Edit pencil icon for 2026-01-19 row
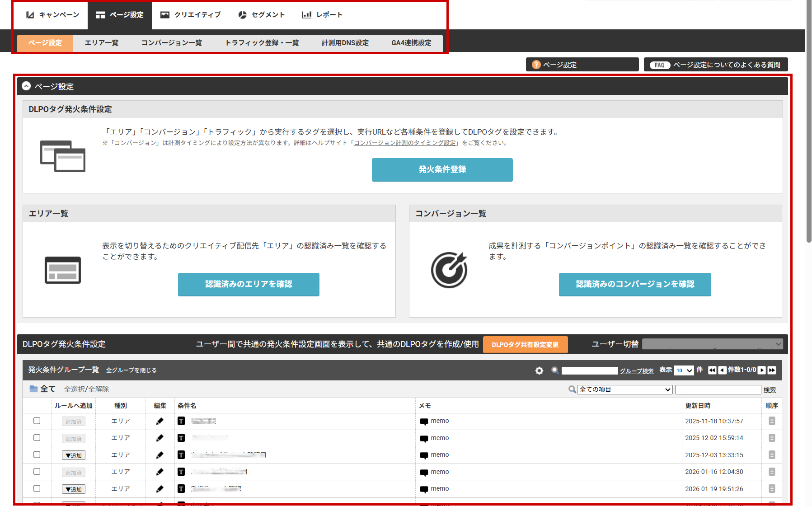812x506 pixels. point(160,489)
